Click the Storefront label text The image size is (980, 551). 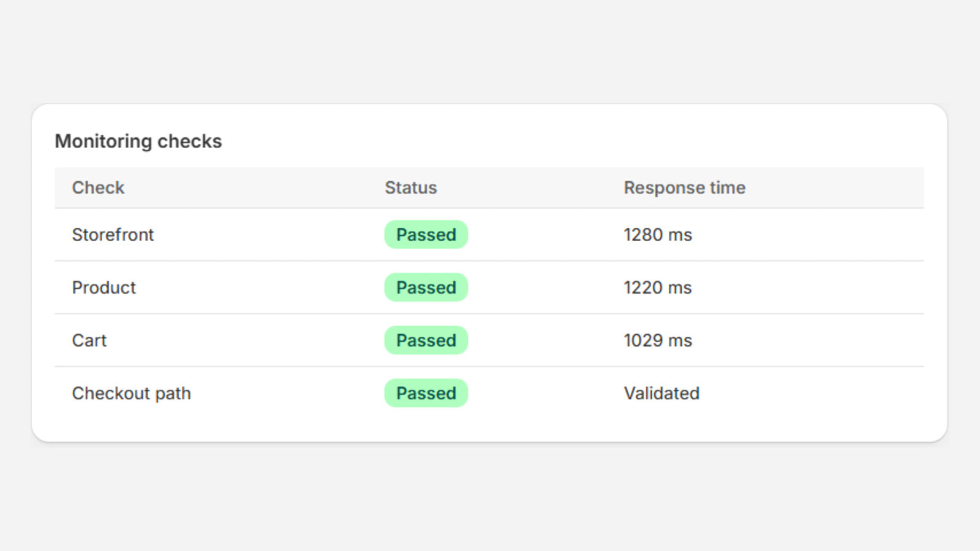(x=113, y=234)
